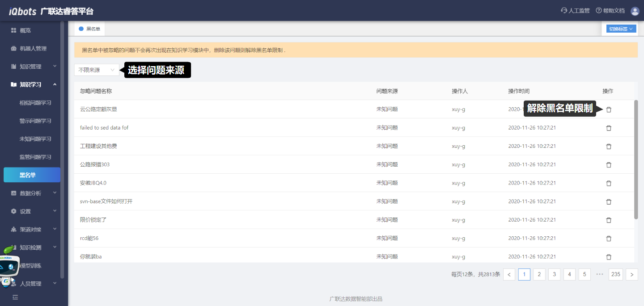Click the user avatar icon at top right
The width and height of the screenshot is (644, 306).
(635, 11)
